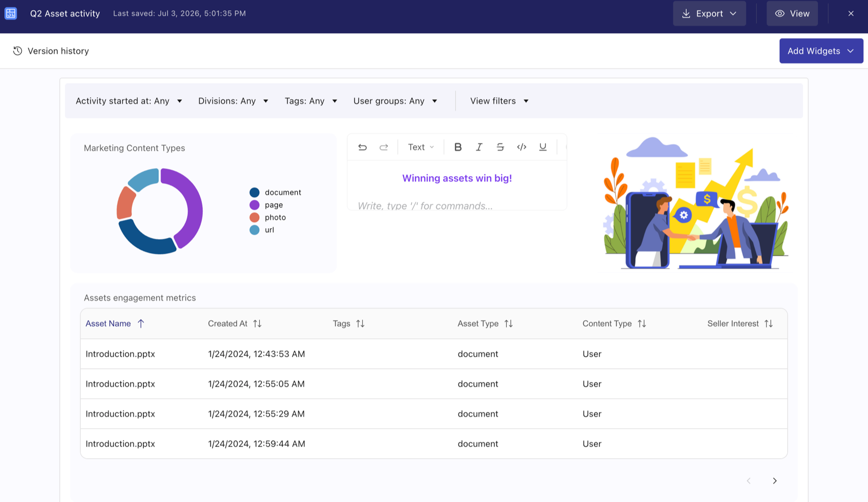Click the orange photo donut segment
Image resolution: width=868 pixels, height=502 pixels.
pyautogui.click(x=125, y=204)
